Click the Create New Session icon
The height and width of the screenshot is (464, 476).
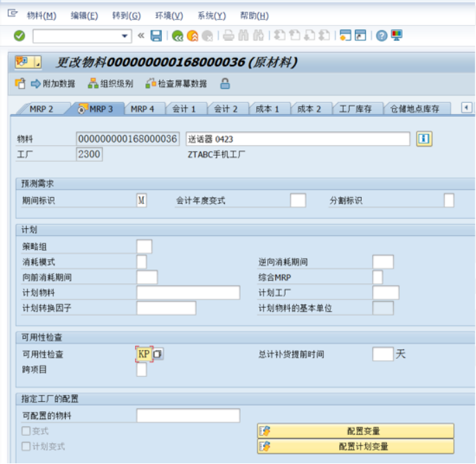345,35
